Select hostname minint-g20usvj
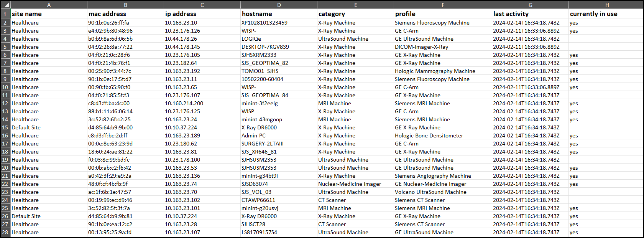Viewport: 644px width, 238px height. (279, 208)
